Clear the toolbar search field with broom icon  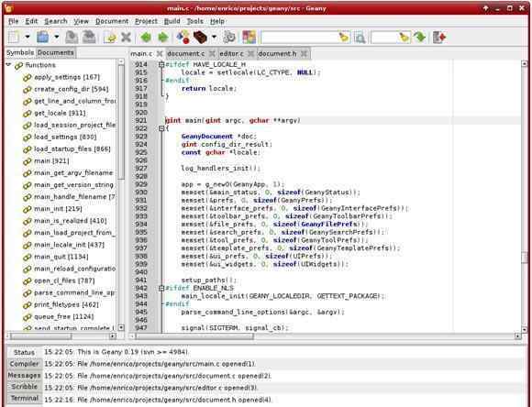click(x=344, y=37)
